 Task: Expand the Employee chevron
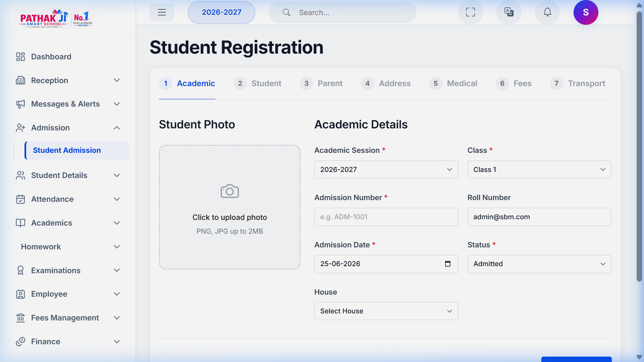(x=117, y=294)
